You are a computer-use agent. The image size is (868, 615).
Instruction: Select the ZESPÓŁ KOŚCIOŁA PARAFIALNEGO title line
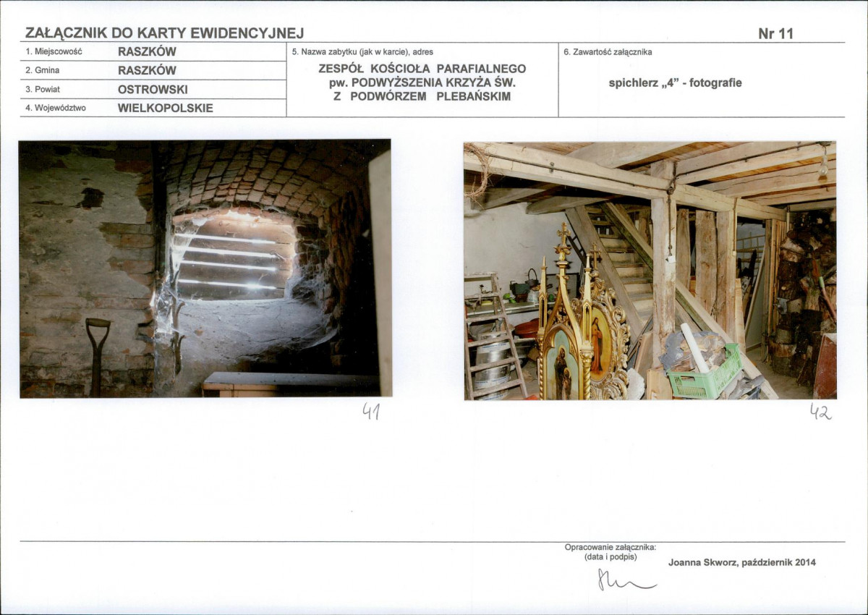(x=422, y=69)
